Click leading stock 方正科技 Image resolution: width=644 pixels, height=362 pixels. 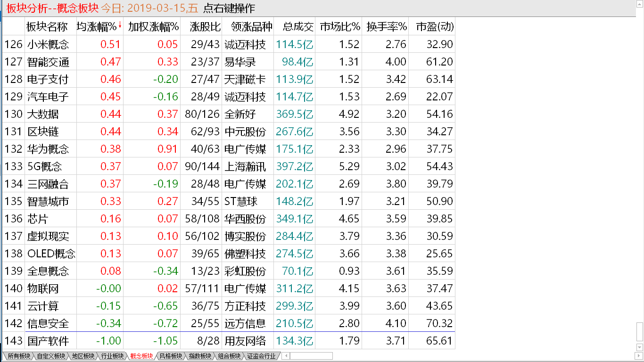[x=245, y=306]
